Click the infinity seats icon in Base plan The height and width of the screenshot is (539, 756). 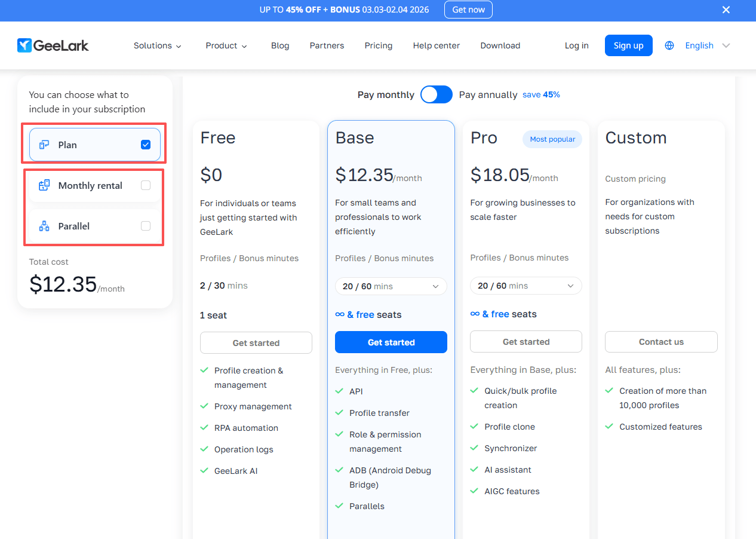pos(340,314)
